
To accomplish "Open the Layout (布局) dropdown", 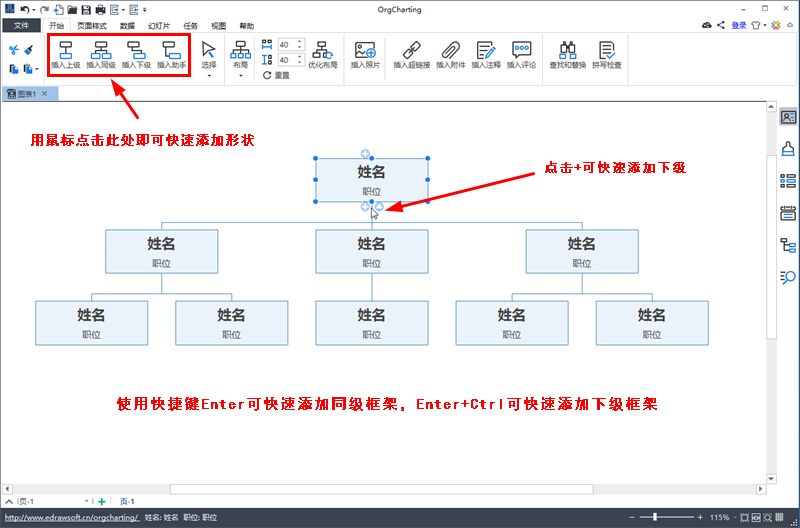I will 240,76.
